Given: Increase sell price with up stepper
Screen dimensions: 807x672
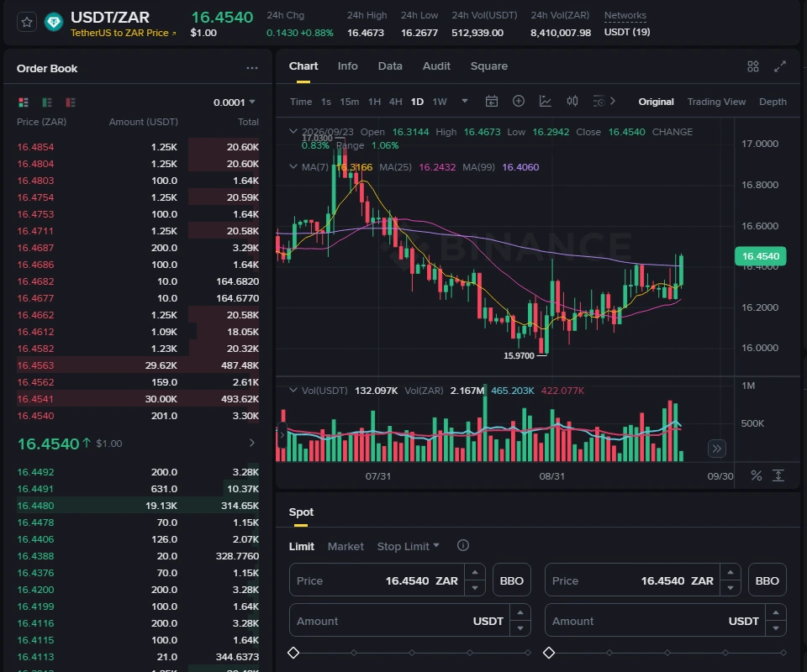Looking at the screenshot, I should [x=730, y=572].
